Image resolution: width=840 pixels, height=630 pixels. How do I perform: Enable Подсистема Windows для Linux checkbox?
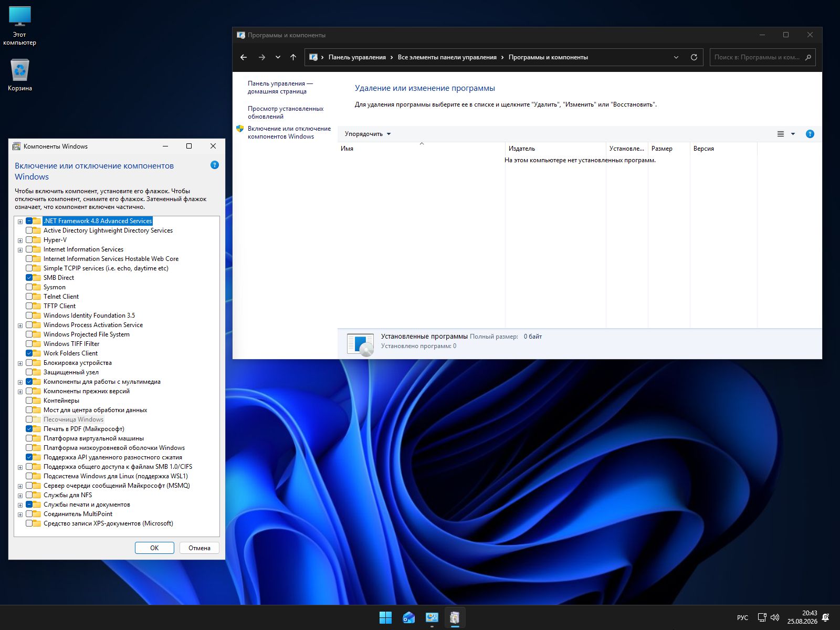click(x=29, y=476)
